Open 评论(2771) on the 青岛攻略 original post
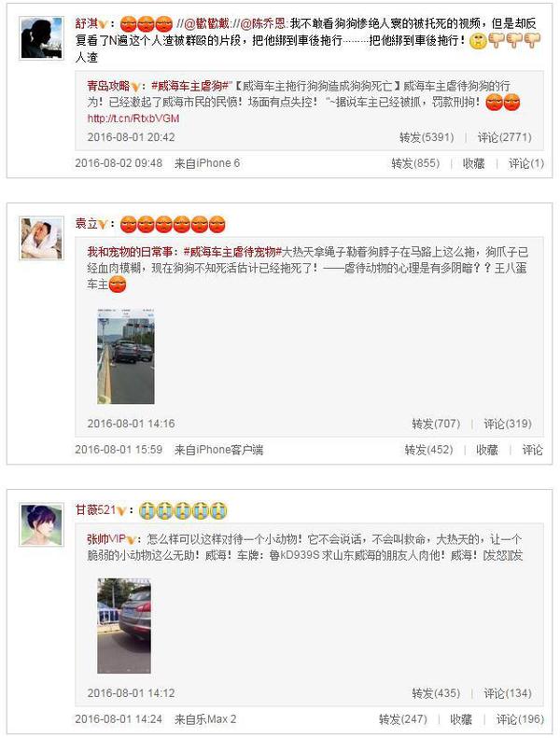 pyautogui.click(x=504, y=137)
